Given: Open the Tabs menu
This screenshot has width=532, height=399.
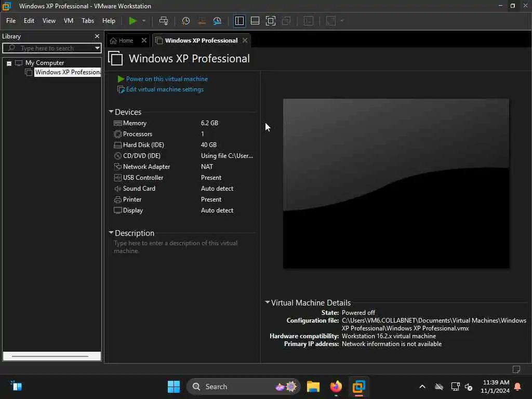Looking at the screenshot, I should pyautogui.click(x=87, y=21).
